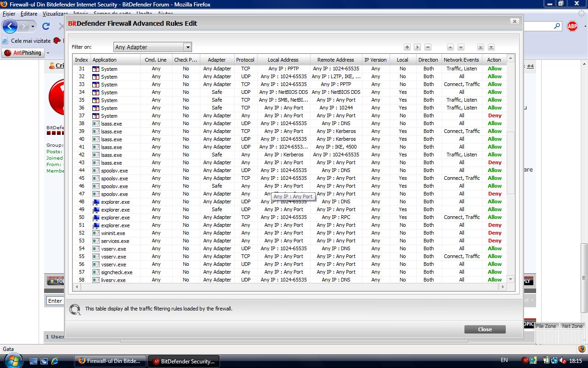Click the remove rule minus icon
The height and width of the screenshot is (368, 588).
[x=428, y=47]
